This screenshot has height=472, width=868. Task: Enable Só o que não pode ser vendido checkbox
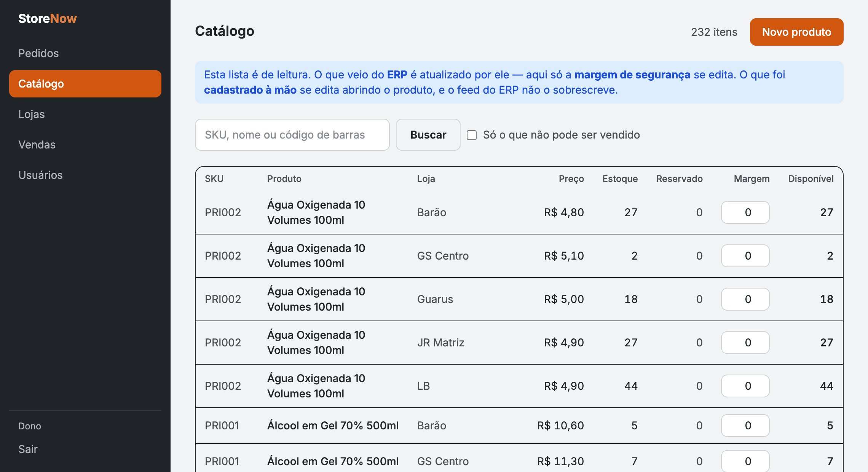click(x=472, y=135)
